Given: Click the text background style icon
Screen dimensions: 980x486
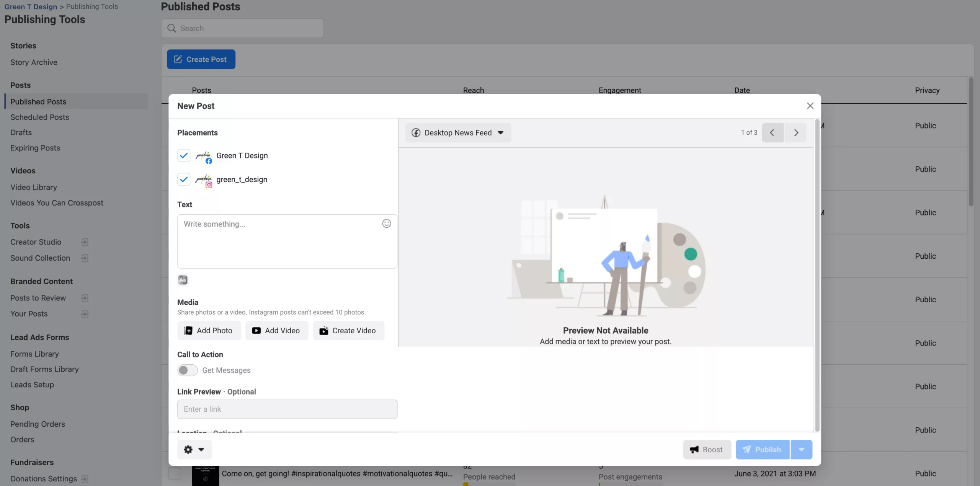Looking at the screenshot, I should click(x=183, y=280).
